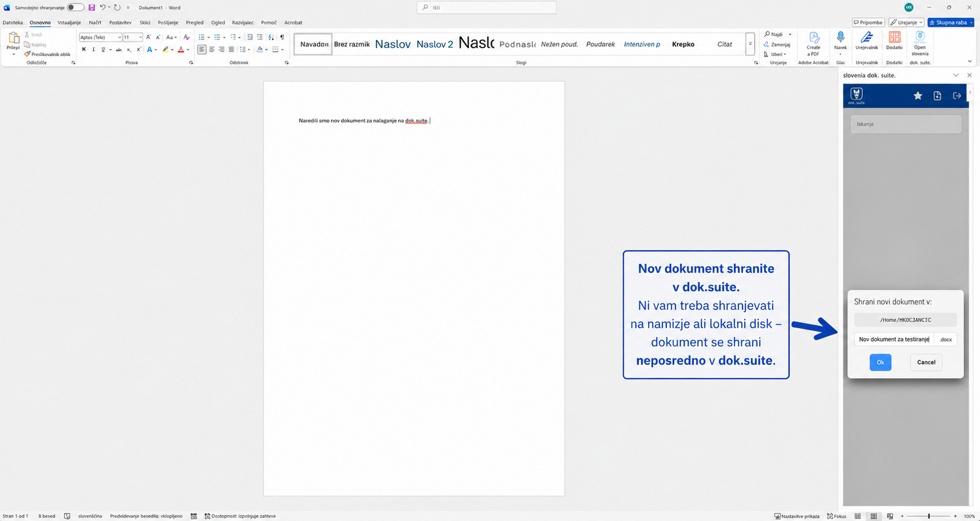Open the Quick Access Toolbar customize dropdown
Screen dimensions: 980x521
[128, 8]
